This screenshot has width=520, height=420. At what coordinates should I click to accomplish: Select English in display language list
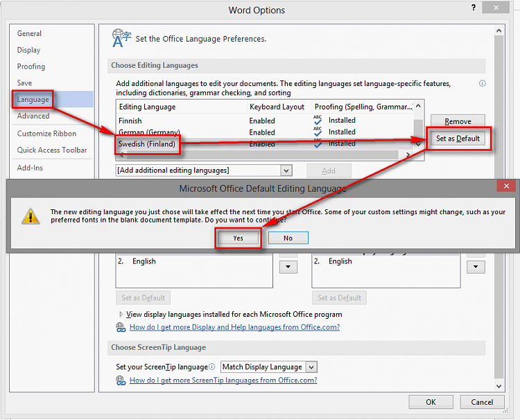[x=144, y=261]
